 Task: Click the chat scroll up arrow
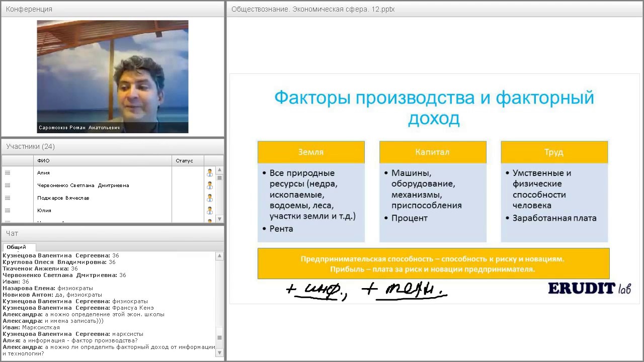[219, 256]
